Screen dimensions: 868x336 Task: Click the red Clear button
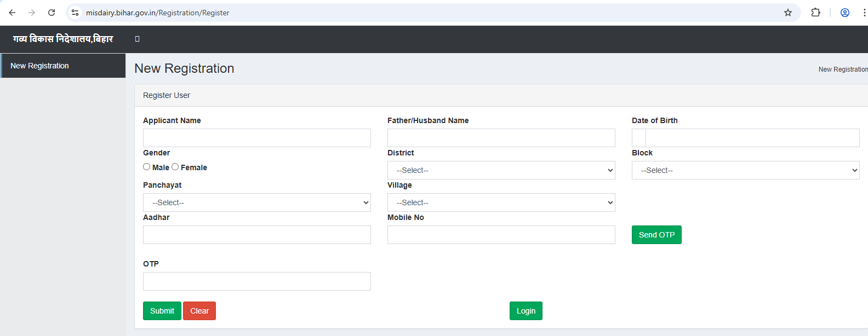click(199, 311)
